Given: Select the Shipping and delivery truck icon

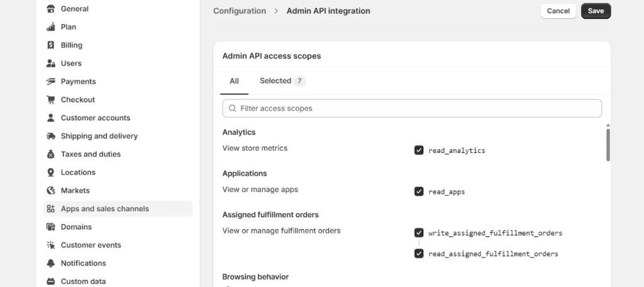Looking at the screenshot, I should pos(51,136).
